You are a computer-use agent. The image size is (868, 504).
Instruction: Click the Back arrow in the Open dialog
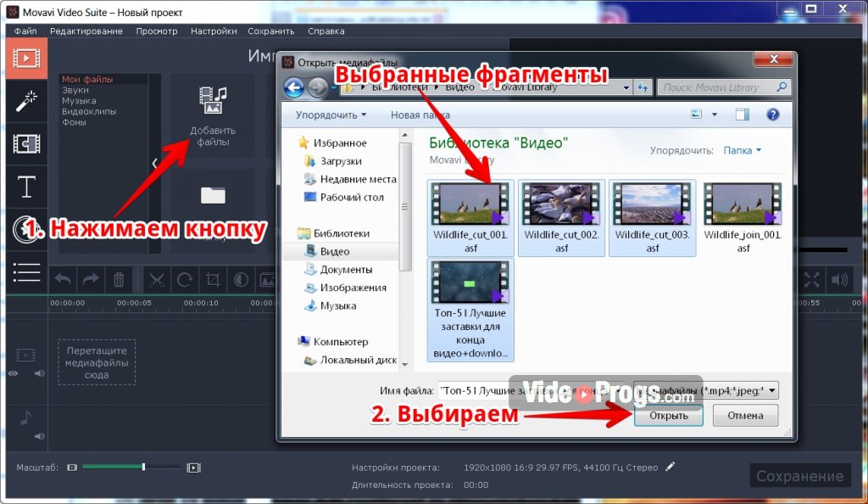point(294,87)
